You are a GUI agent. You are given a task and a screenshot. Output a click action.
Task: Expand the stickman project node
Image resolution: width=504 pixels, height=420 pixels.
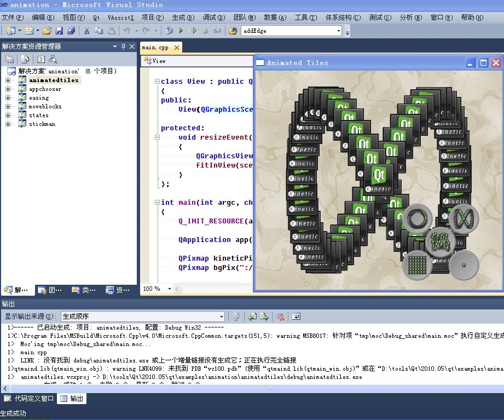coord(8,124)
